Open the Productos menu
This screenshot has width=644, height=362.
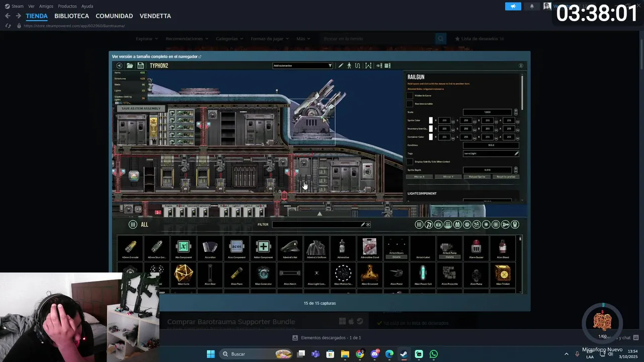point(67,6)
